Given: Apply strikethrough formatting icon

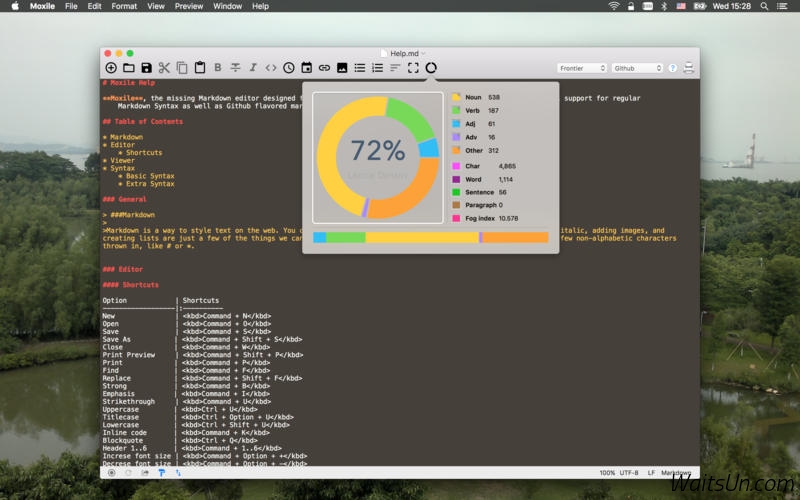Looking at the screenshot, I should coord(235,67).
